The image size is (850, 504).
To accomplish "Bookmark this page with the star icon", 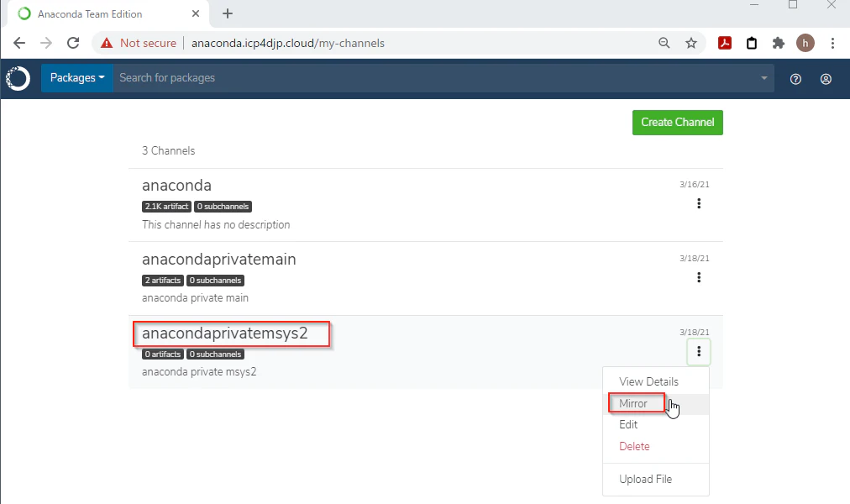I will (691, 43).
